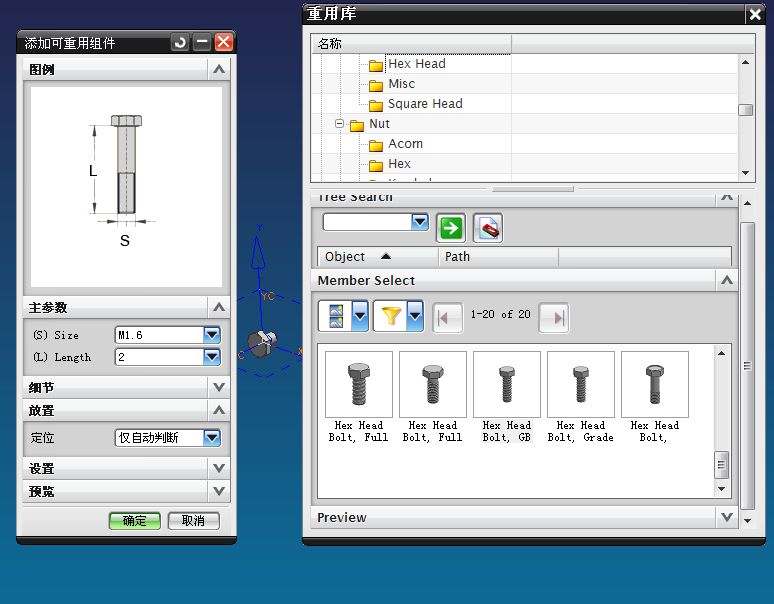
Task: Go to last page of members
Action: point(554,317)
